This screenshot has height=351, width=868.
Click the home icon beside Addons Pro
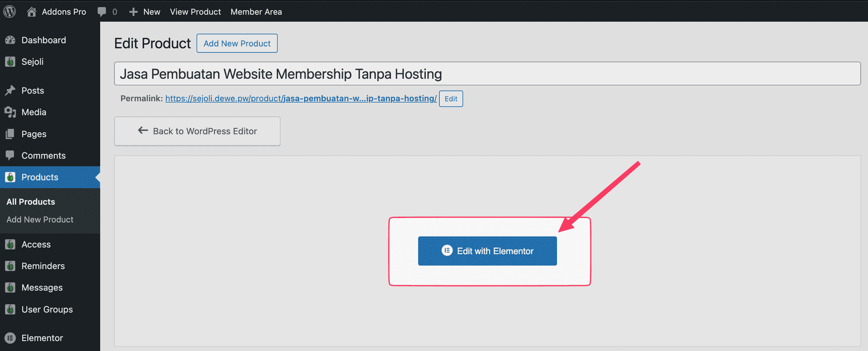click(32, 12)
